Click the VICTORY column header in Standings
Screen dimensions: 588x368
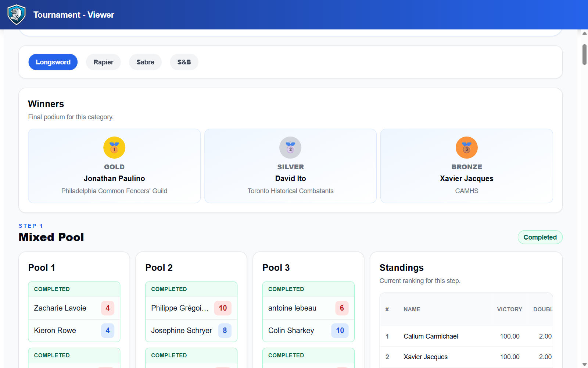click(510, 309)
